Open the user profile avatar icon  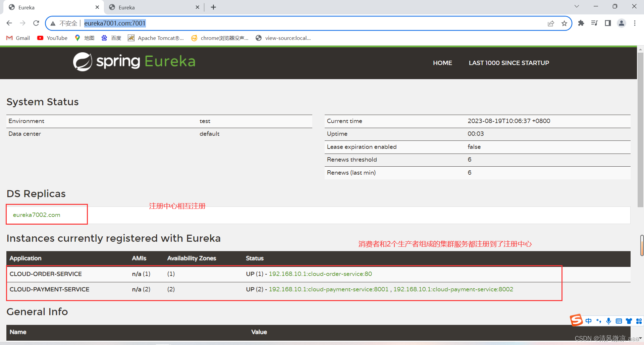(622, 23)
